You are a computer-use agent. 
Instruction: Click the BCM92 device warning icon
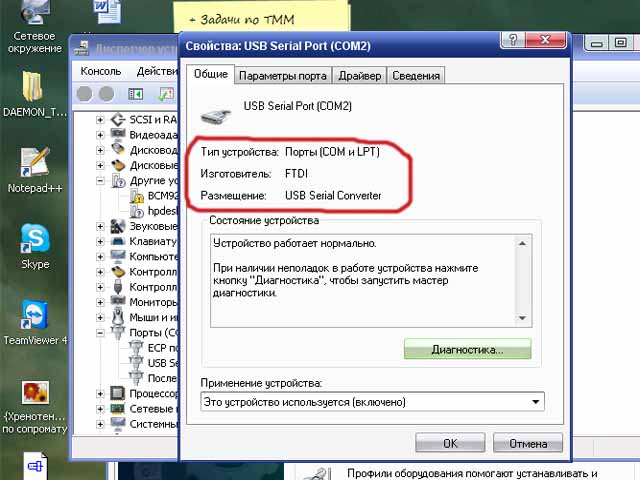tap(136, 196)
